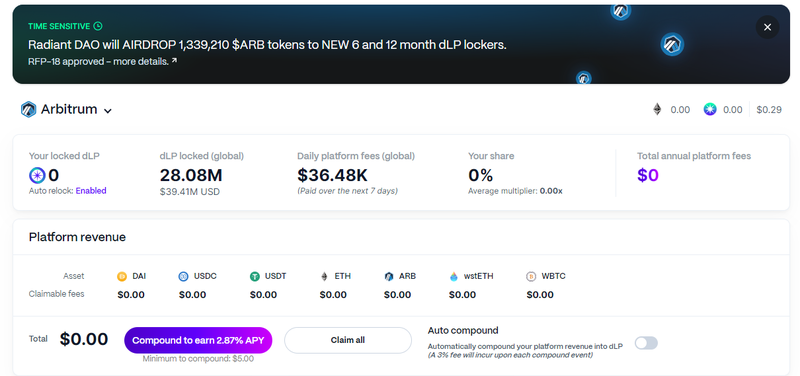The height and width of the screenshot is (376, 800).
Task: Toggle the Auto relock Enabled link
Action: [x=91, y=191]
